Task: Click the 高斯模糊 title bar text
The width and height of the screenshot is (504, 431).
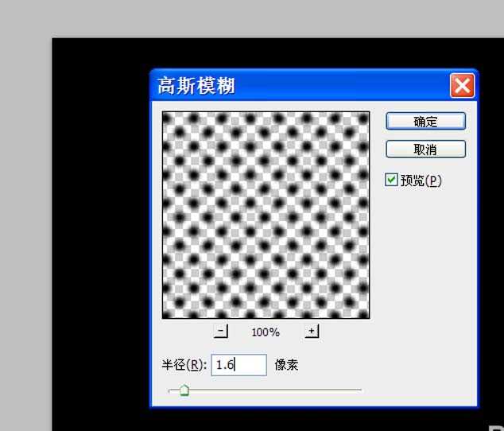Action: [196, 86]
